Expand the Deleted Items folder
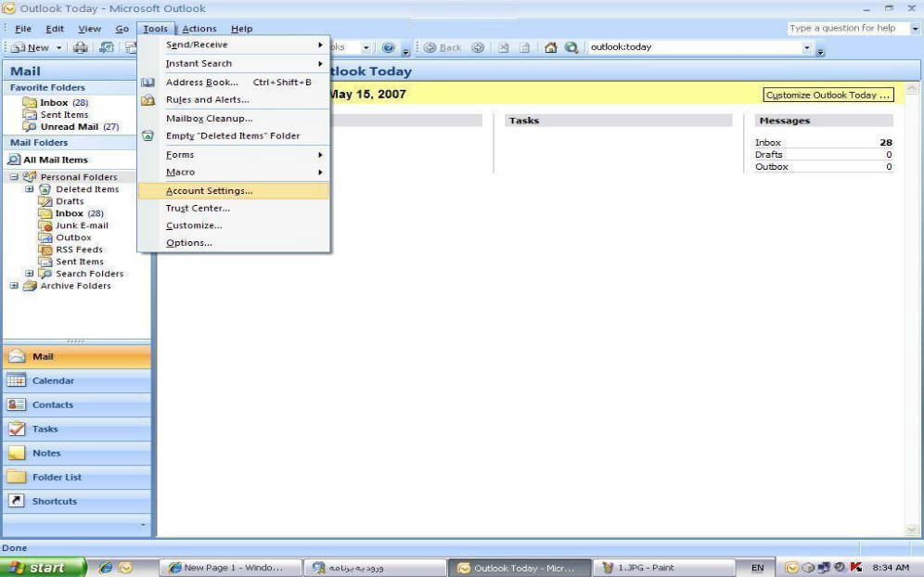This screenshot has width=924, height=577. 30,189
